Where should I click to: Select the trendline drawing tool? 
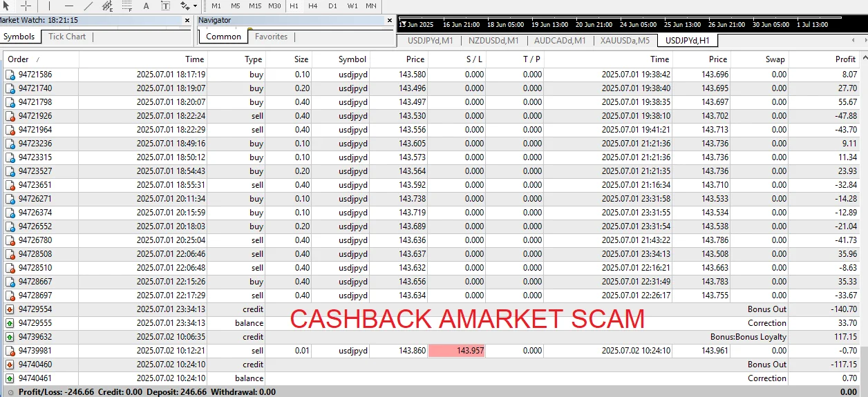tap(88, 6)
